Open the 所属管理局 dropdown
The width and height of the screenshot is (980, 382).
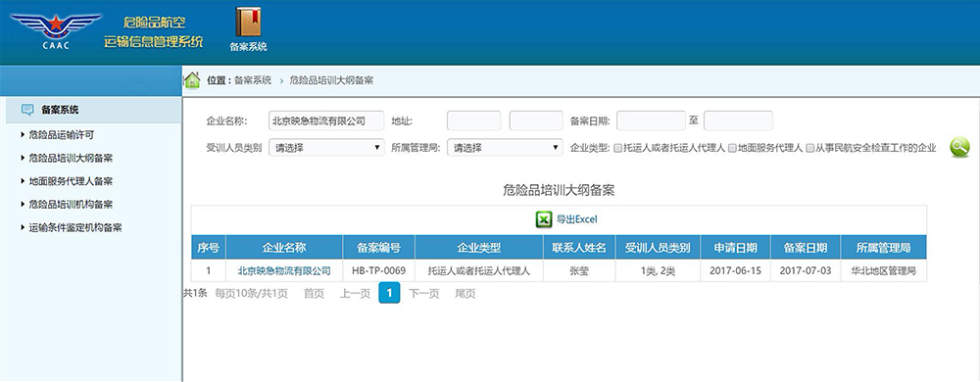pos(505,148)
